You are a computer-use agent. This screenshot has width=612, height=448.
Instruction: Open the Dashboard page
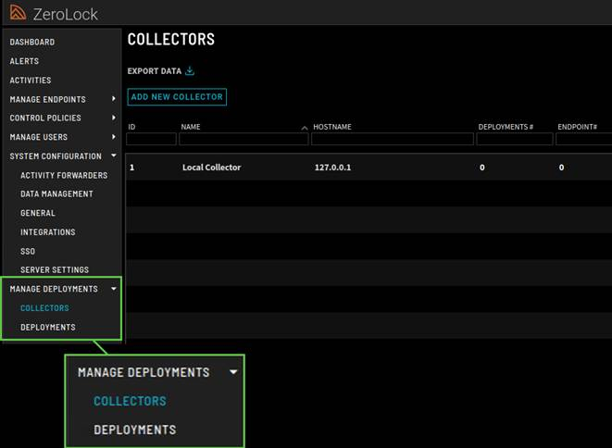pyautogui.click(x=32, y=42)
